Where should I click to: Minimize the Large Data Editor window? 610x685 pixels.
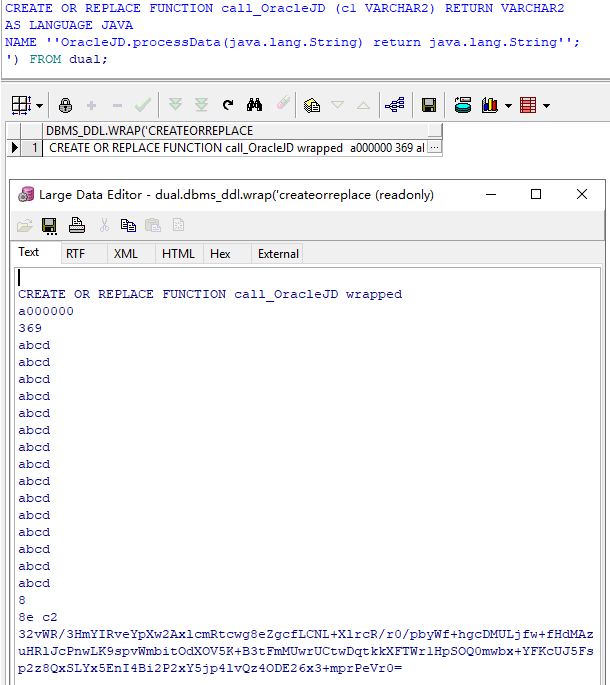click(x=491, y=194)
